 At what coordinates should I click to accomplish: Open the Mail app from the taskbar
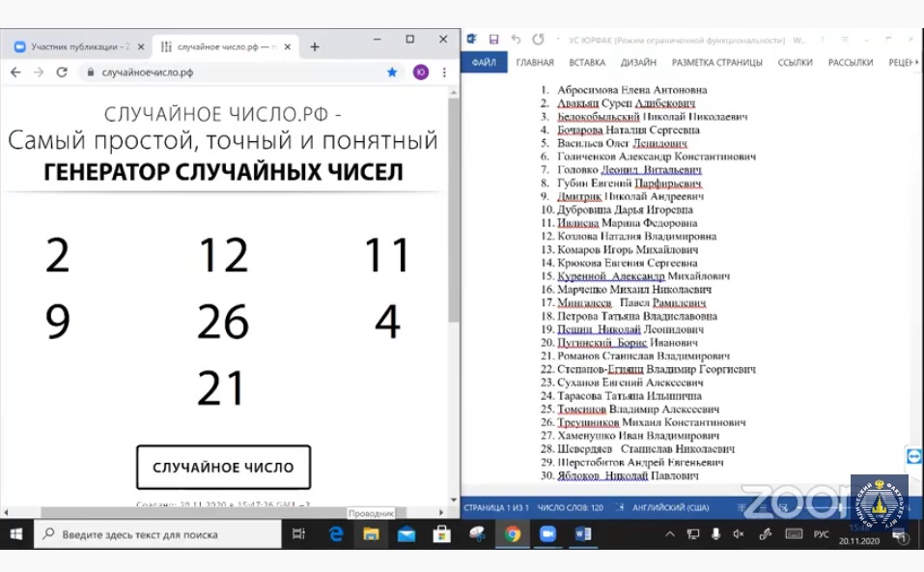pos(406,534)
